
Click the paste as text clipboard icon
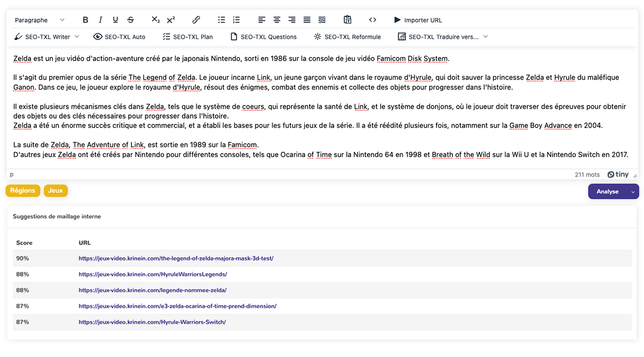coord(347,20)
